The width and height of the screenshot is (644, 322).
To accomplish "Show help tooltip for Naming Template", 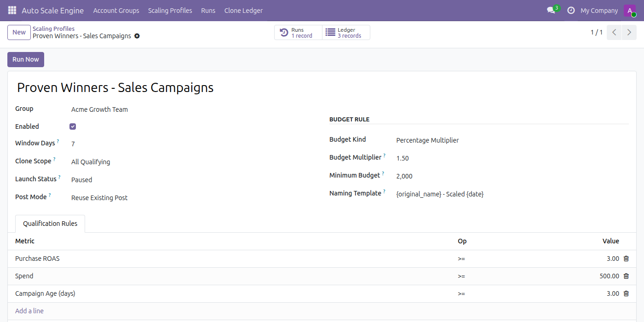I will [x=384, y=191].
